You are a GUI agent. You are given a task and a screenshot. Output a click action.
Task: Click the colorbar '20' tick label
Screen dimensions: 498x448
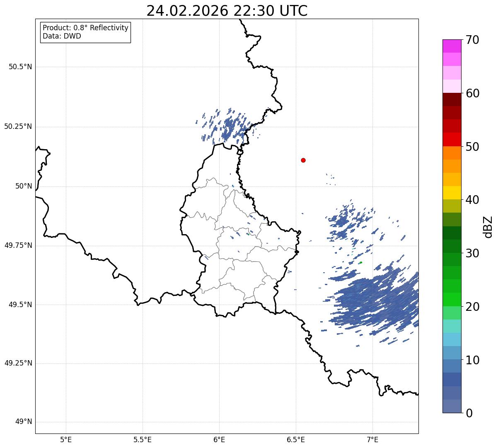(x=472, y=307)
